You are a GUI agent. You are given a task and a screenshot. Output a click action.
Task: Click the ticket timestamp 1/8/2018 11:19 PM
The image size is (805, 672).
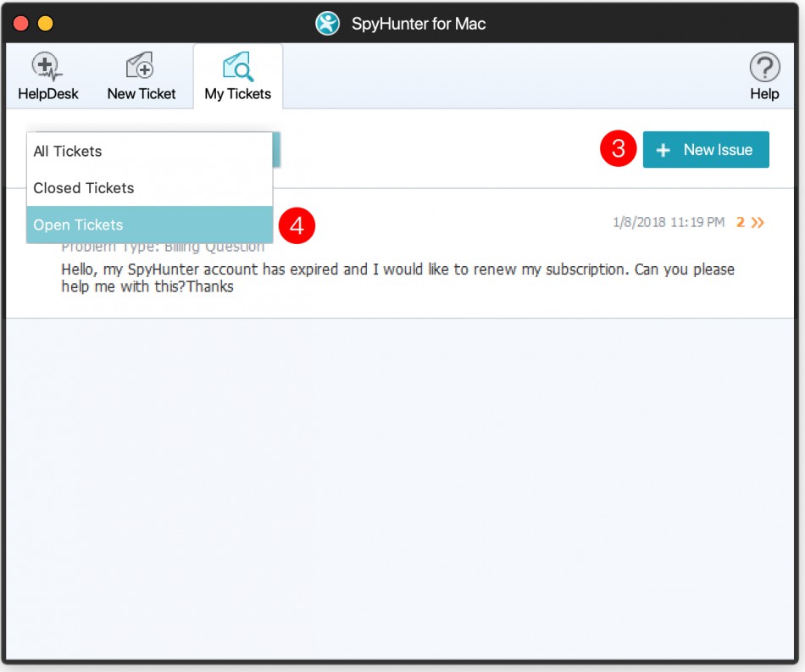click(x=668, y=223)
